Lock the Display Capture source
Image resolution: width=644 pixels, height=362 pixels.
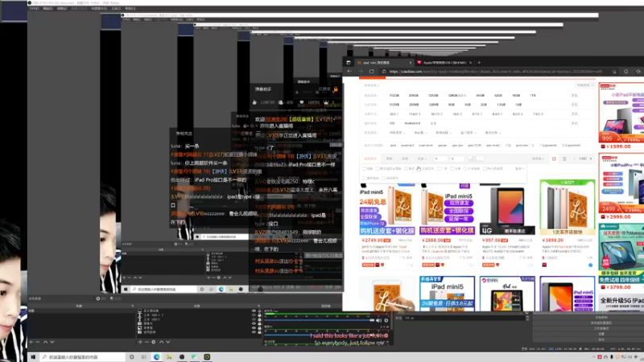click(259, 311)
